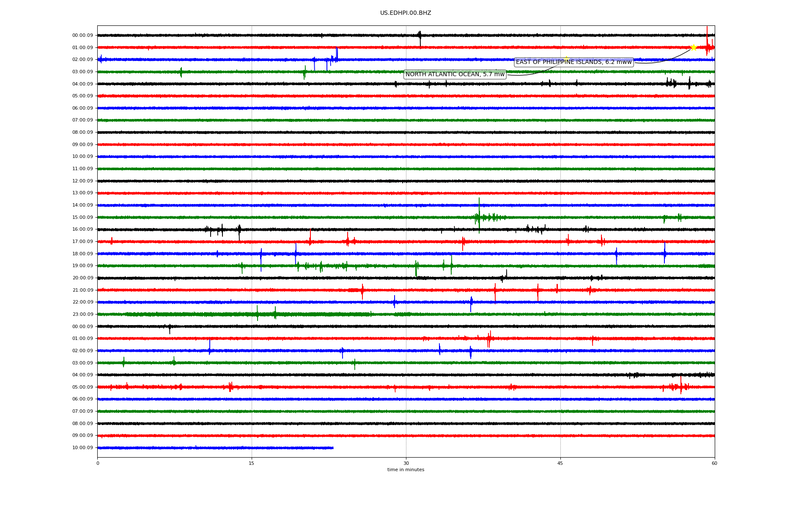Click the 'time in minutes' axis label
The image size is (812, 508).
coord(406,470)
